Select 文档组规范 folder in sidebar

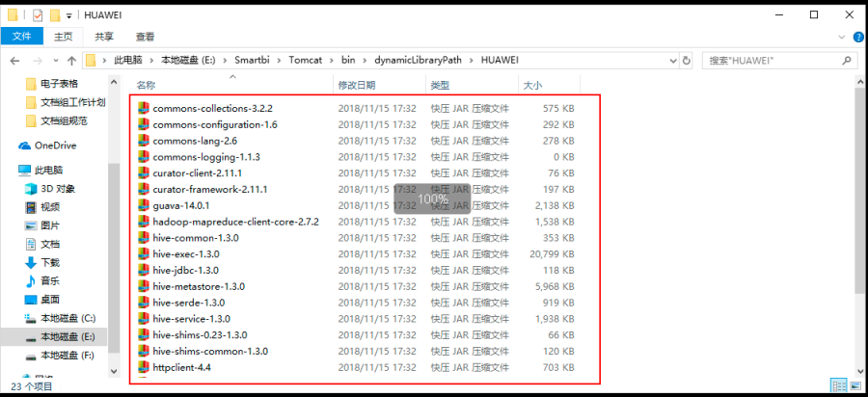tap(59, 120)
